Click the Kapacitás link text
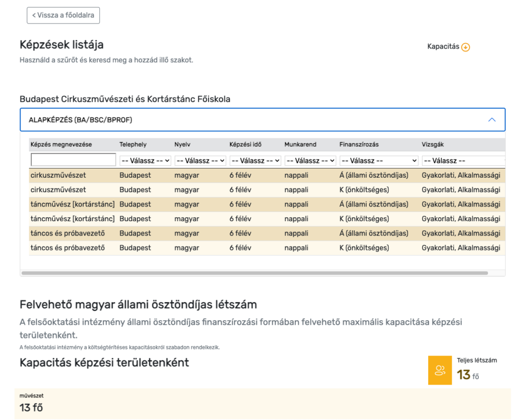 coord(443,47)
